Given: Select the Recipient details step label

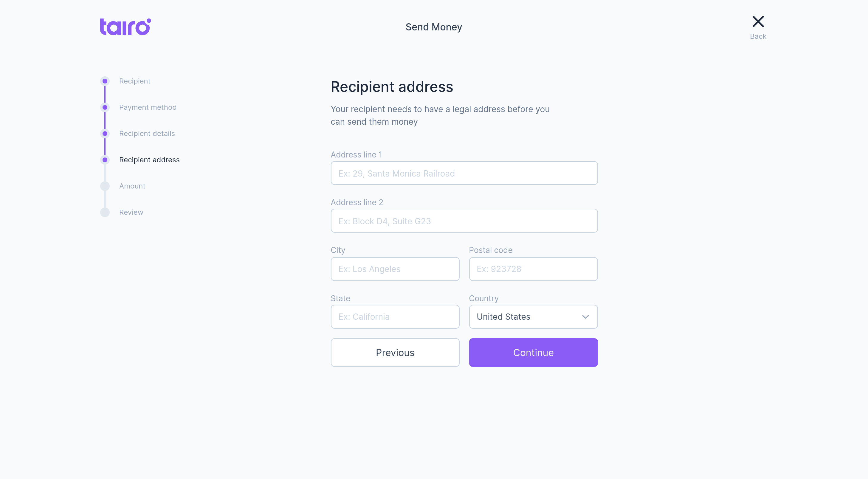Looking at the screenshot, I should [x=147, y=134].
